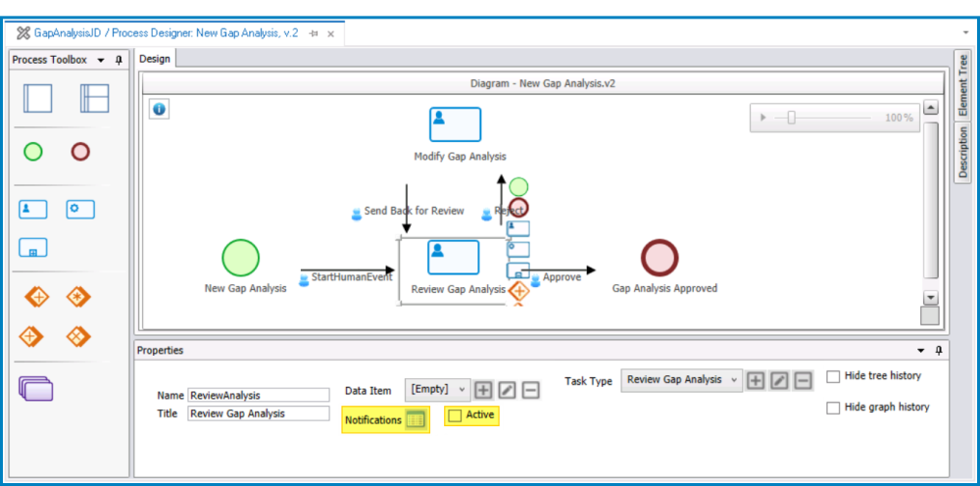Select the Lane shape in Process Toolbox

tap(94, 99)
